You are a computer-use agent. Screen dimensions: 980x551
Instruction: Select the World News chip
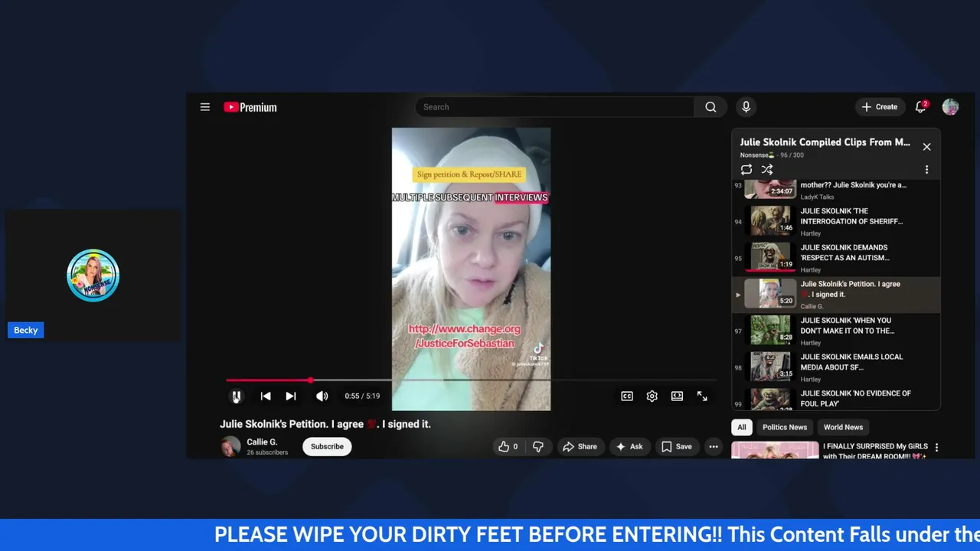(843, 427)
